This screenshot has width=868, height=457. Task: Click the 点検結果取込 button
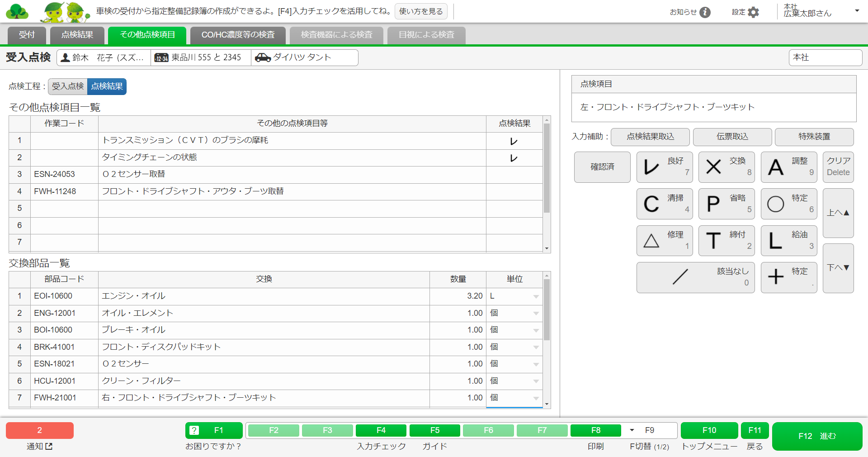pyautogui.click(x=650, y=137)
